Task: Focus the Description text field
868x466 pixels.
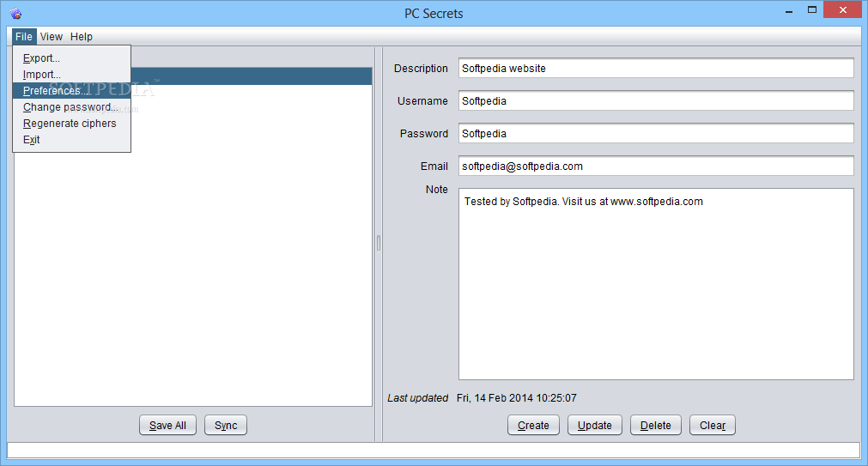Action: pos(656,68)
